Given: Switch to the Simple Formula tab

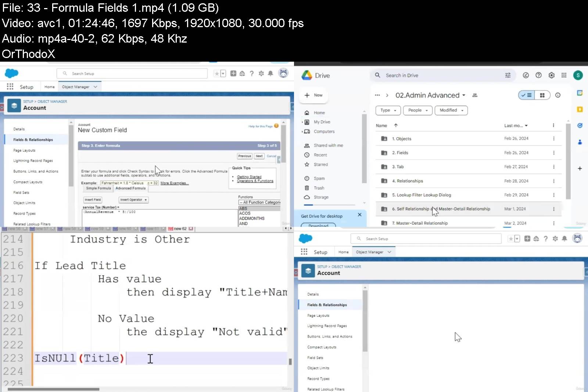Looking at the screenshot, I should 98,188.
